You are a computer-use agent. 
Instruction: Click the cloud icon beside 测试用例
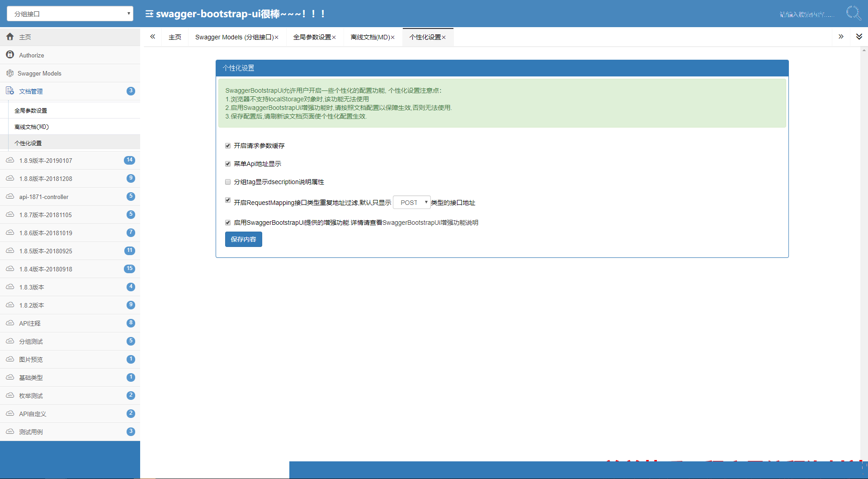click(x=10, y=432)
